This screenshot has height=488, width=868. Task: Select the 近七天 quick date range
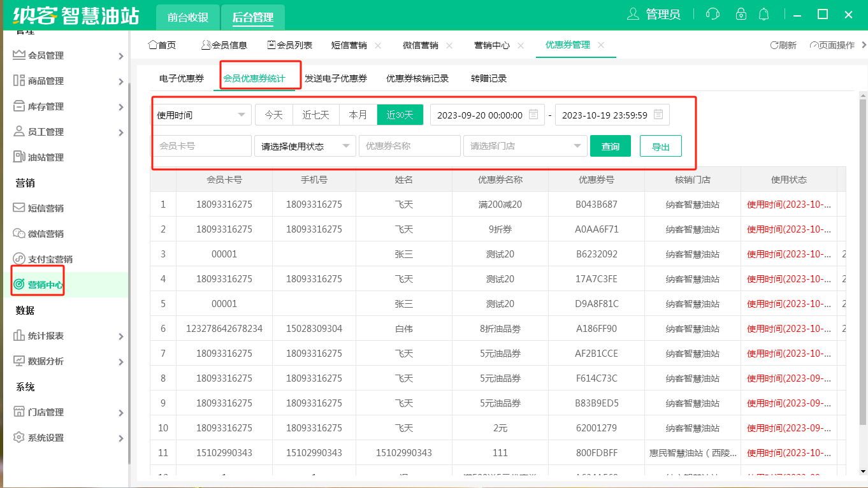coord(315,115)
